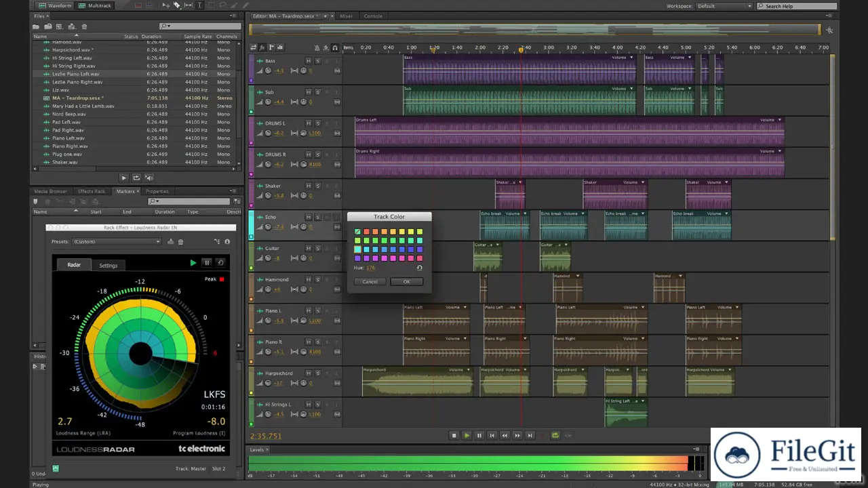The image size is (868, 488).
Task: Open the Effects Rack tab
Action: tap(92, 191)
